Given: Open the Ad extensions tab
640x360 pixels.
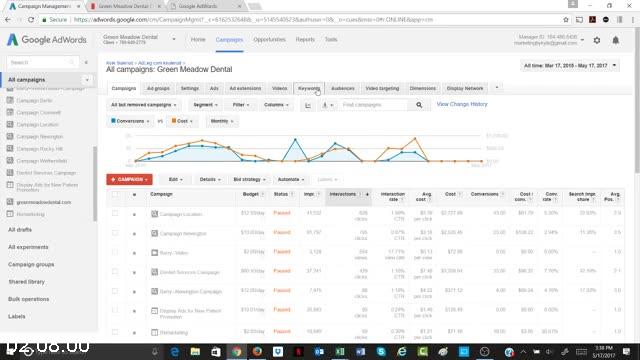Looking at the screenshot, I should [245, 88].
